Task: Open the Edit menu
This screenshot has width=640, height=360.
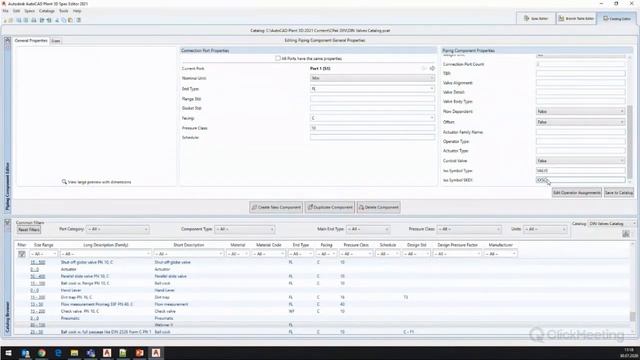Action: point(16,11)
